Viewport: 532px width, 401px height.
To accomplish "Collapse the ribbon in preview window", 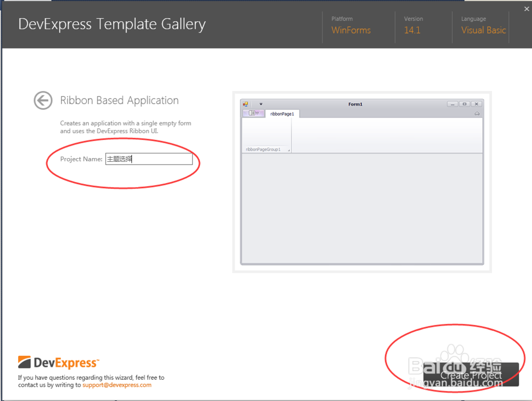I will click(x=477, y=114).
